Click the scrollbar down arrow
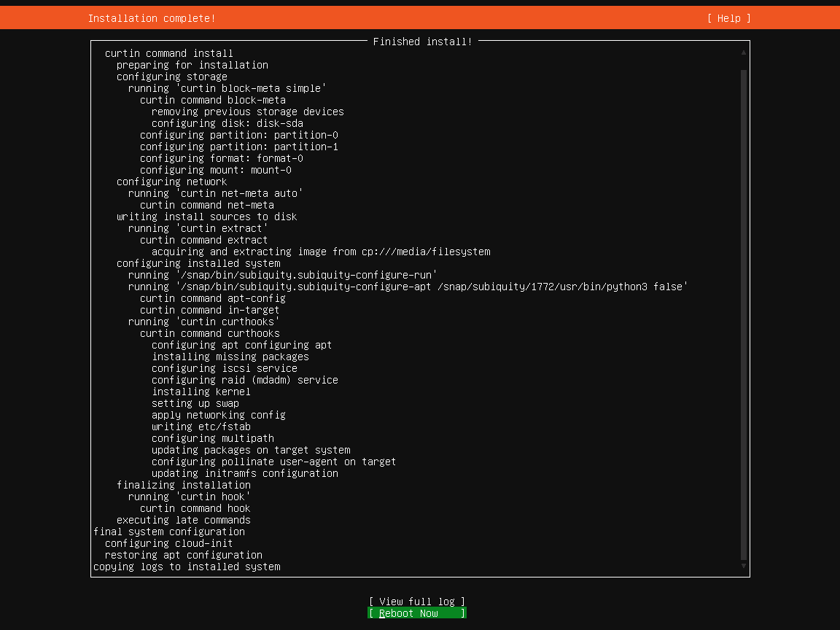 tap(744, 566)
